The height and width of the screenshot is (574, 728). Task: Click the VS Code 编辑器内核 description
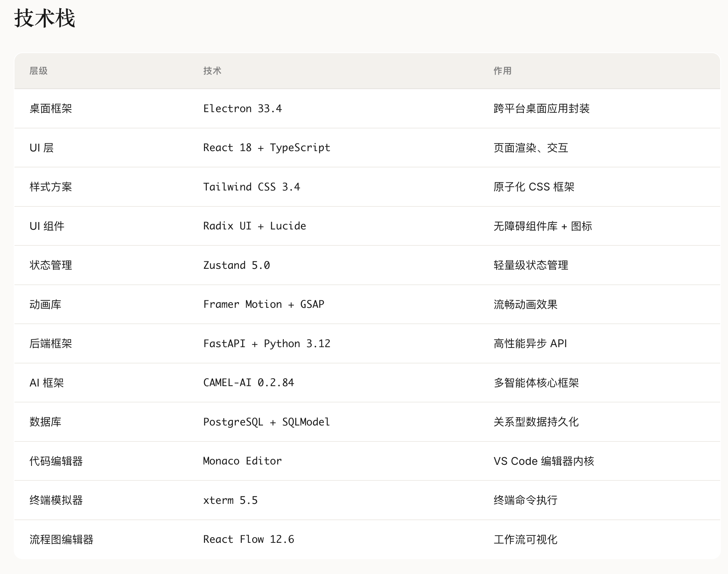[544, 461]
